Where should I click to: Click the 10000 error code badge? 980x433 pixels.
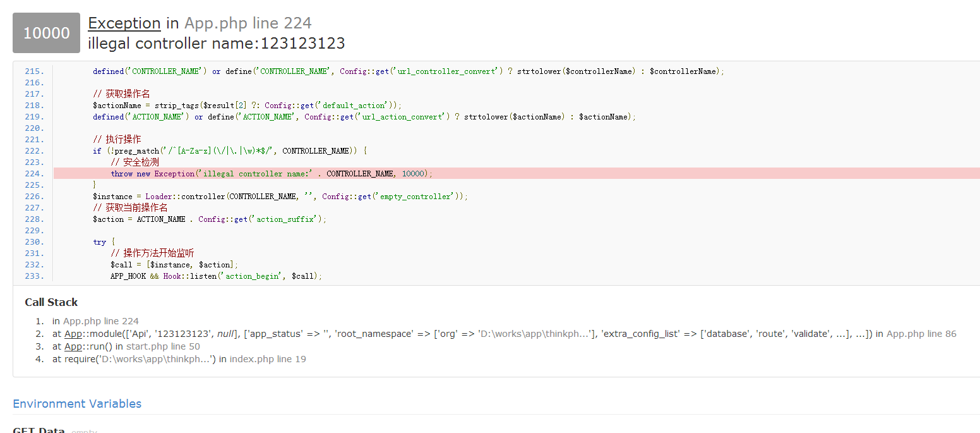pyautogui.click(x=46, y=33)
